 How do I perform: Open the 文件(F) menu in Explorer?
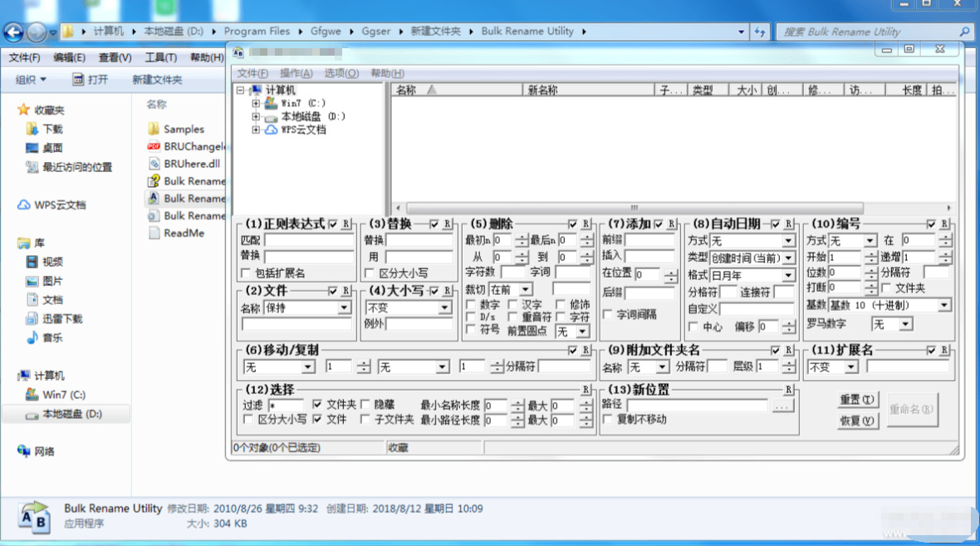pyautogui.click(x=24, y=57)
